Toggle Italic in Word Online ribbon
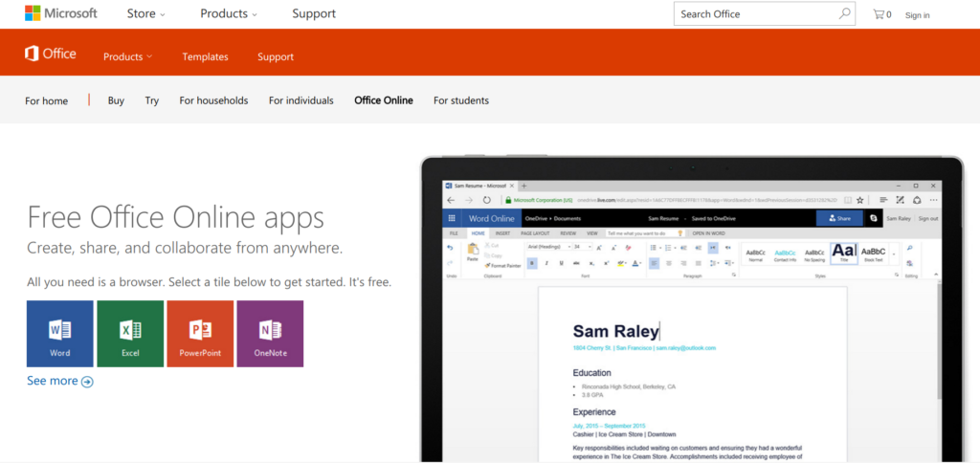The image size is (980, 463). [546, 263]
